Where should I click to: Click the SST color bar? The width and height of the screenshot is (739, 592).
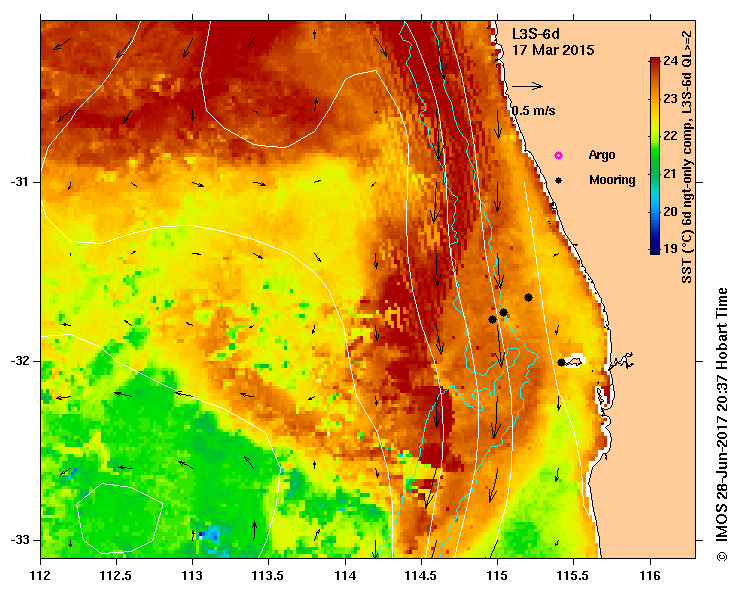655,156
